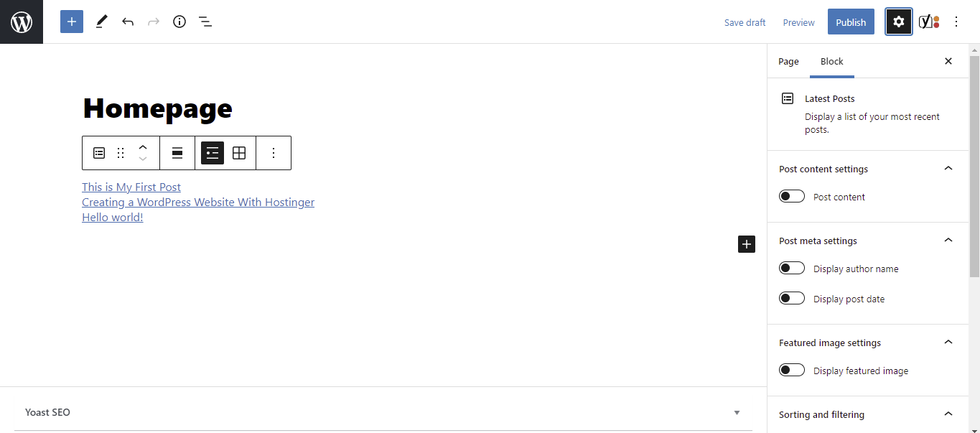The height and width of the screenshot is (433, 980).
Task: Switch to the Page tab in sidebar
Action: click(x=788, y=61)
